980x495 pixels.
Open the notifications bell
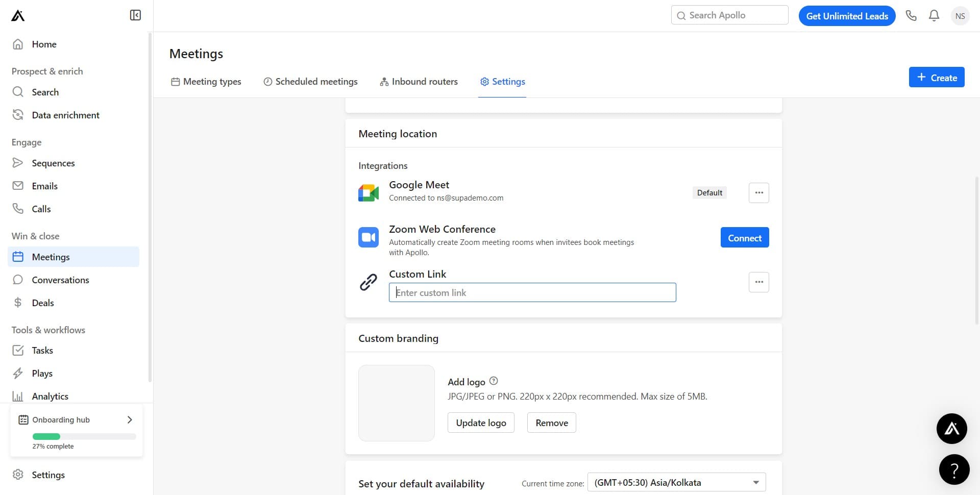(x=934, y=16)
